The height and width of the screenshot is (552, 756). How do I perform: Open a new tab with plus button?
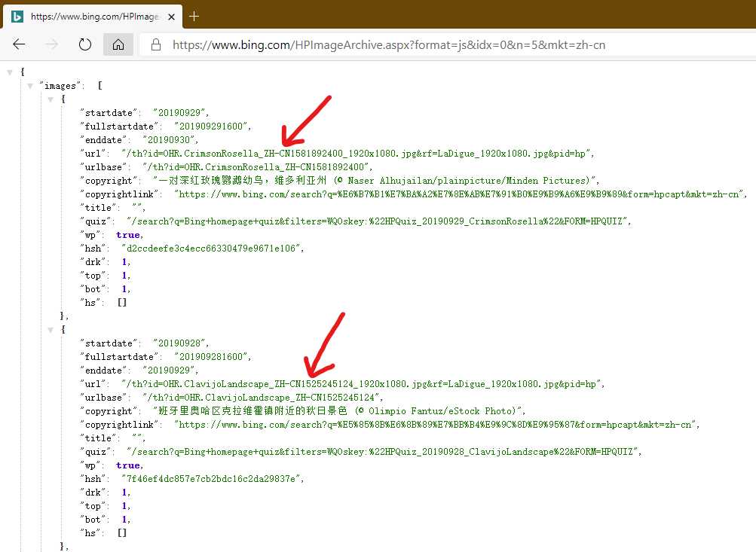click(194, 17)
